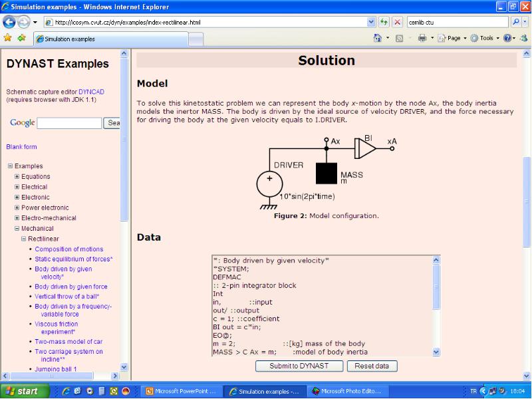Open 'Two carriage system on incline' link
Screen dimensions: 532x399
pos(68,355)
